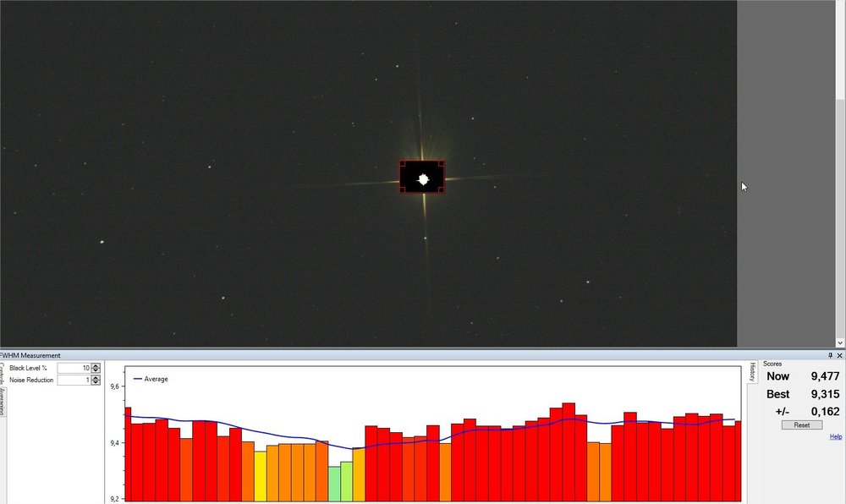The image size is (846, 504).
Task: Click the Best score value 9,315
Action: point(824,394)
